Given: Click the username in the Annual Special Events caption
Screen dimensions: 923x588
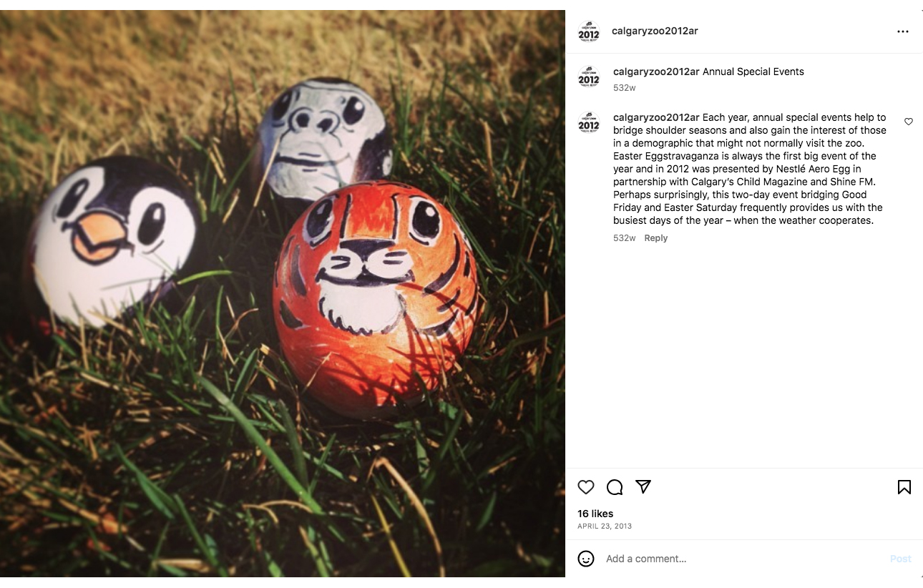Looking at the screenshot, I should tap(656, 72).
